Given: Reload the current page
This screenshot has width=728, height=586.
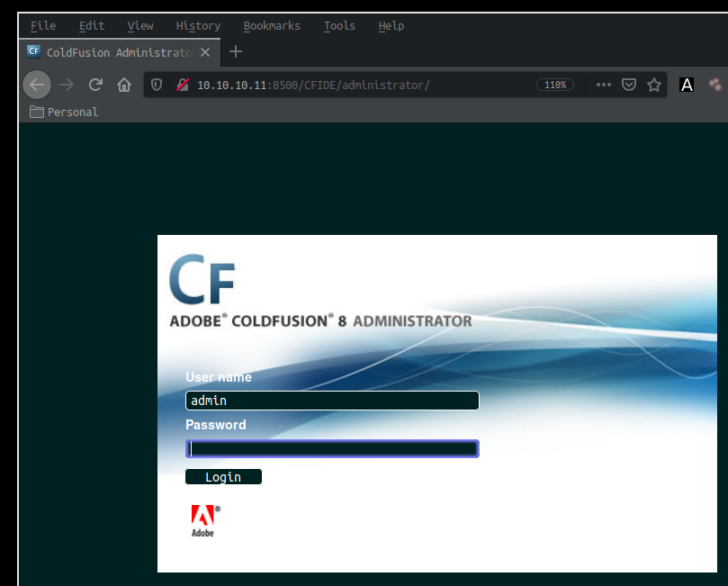Looking at the screenshot, I should (x=95, y=85).
